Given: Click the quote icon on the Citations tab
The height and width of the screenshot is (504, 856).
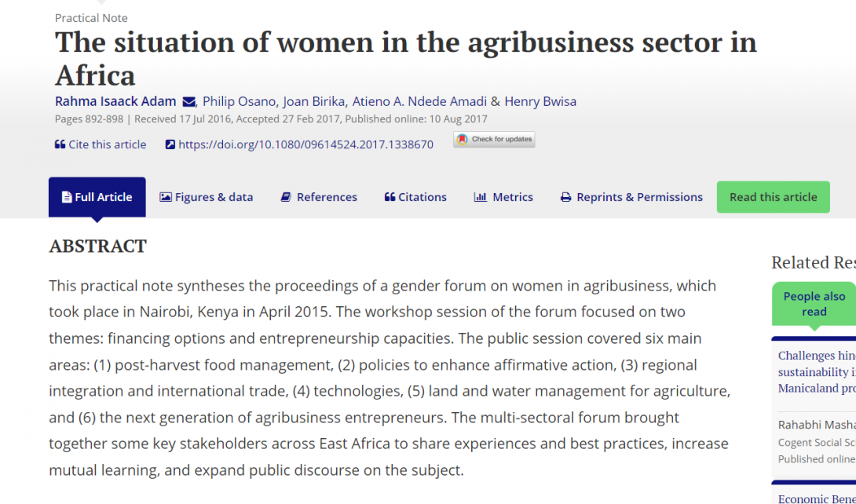Looking at the screenshot, I should pos(389,197).
